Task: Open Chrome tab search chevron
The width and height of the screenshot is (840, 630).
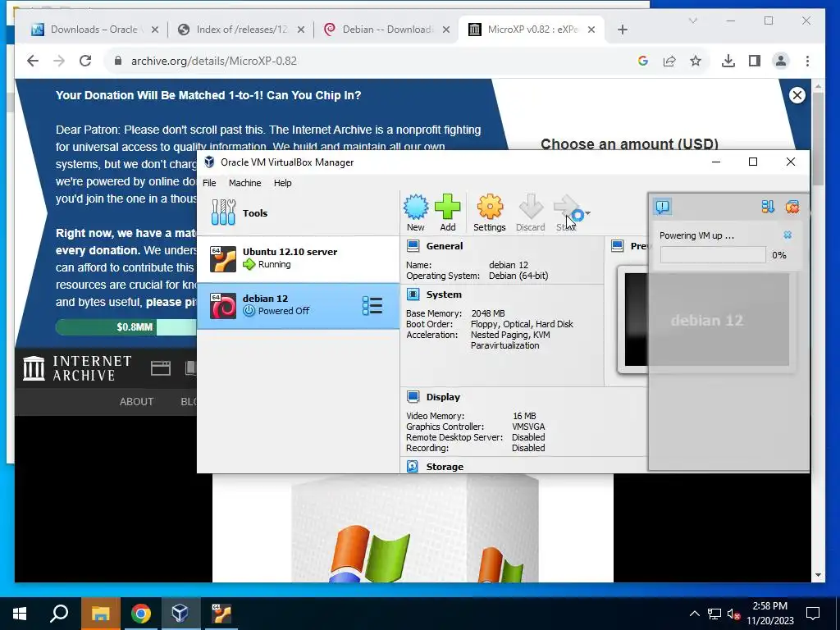Action: point(692,21)
